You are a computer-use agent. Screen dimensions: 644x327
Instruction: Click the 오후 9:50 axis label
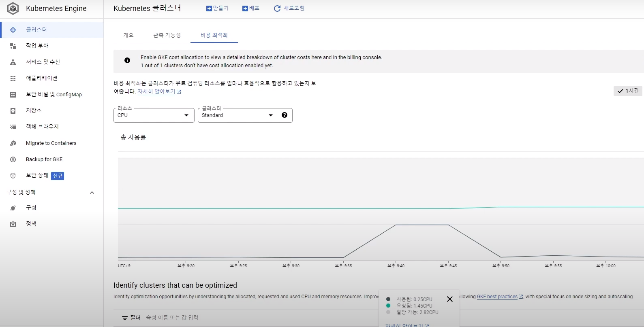click(x=501, y=266)
